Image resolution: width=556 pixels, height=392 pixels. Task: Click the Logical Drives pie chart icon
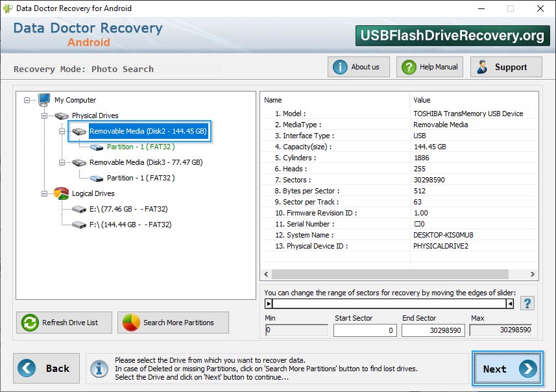tap(62, 193)
